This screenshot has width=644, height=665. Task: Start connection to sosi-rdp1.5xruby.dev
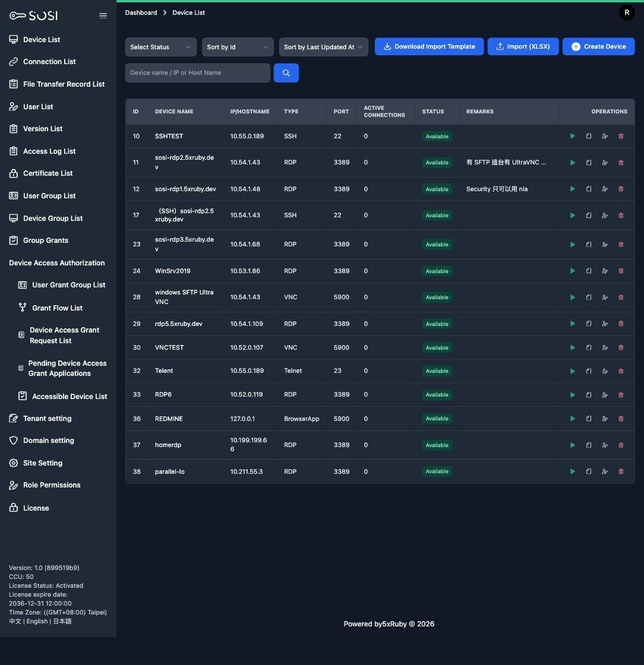(572, 189)
